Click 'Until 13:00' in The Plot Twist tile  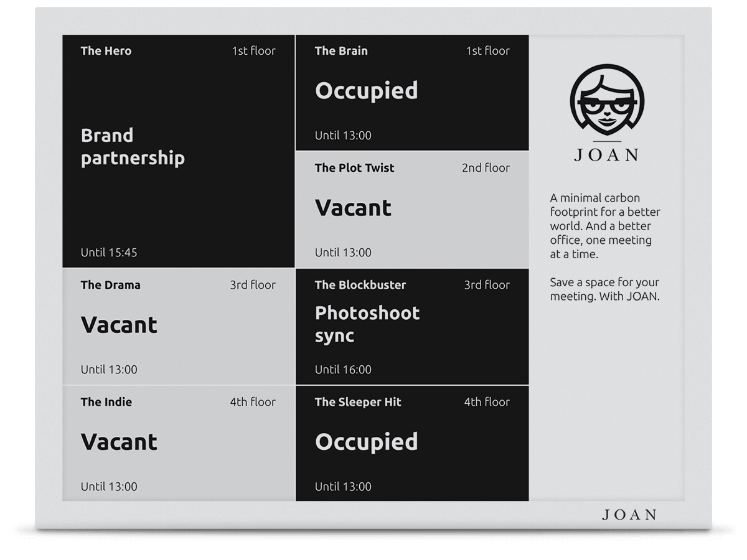343,253
